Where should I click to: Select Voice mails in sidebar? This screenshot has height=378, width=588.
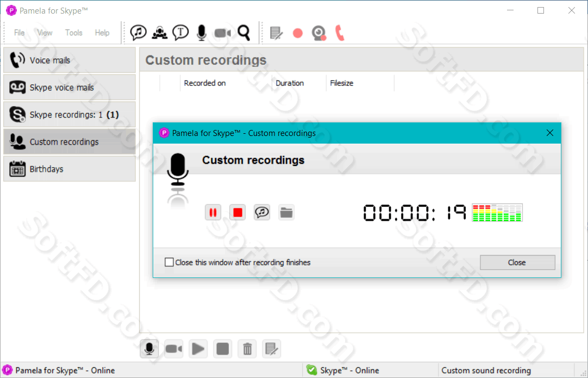tap(70, 60)
